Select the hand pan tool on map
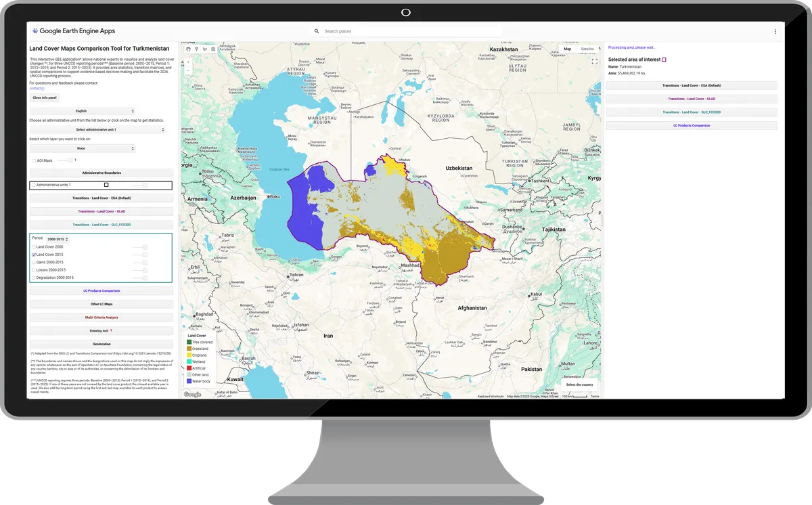Image resolution: width=812 pixels, height=505 pixels. point(189,49)
